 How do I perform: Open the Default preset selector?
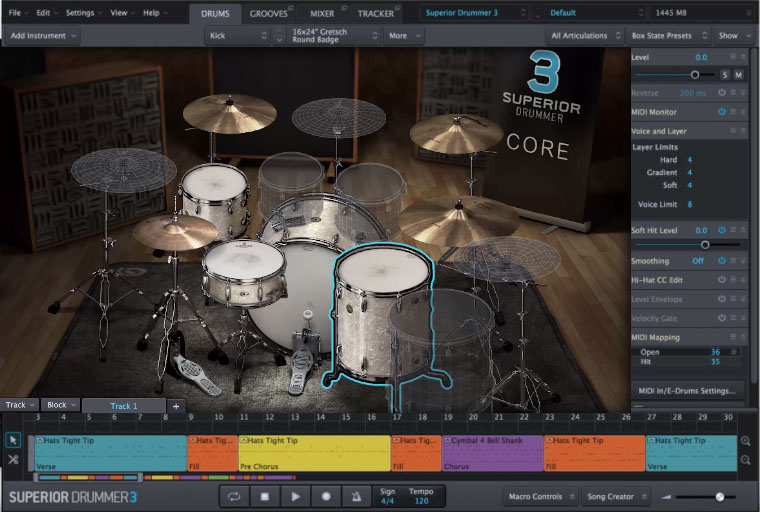(596, 13)
